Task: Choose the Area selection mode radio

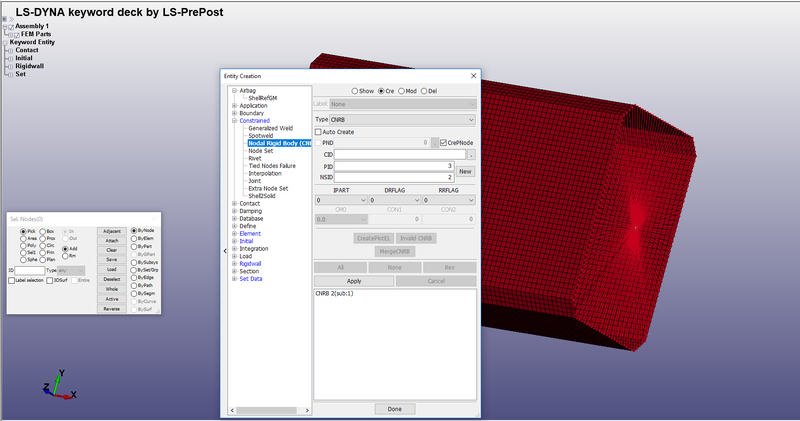Action: (x=23, y=238)
